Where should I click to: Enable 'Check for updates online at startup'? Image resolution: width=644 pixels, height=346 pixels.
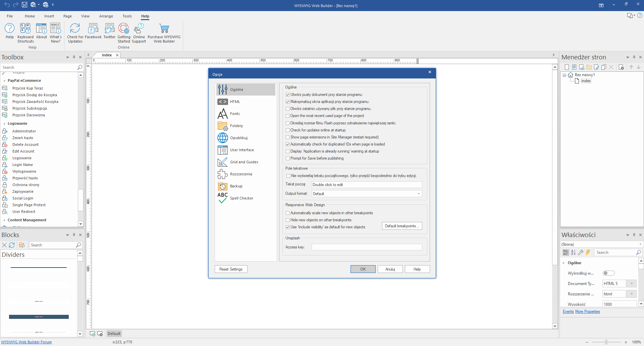pos(287,130)
